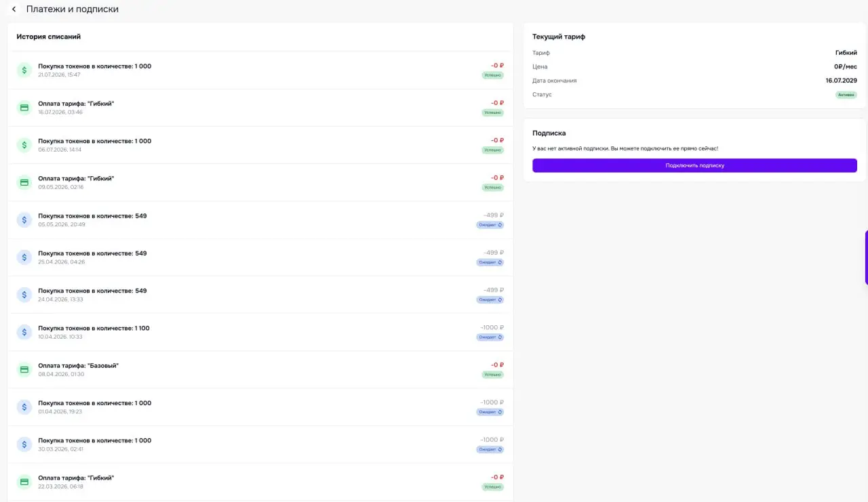Click Ожидает badge of 01.04.2026 purchase
The width and height of the screenshot is (868, 502).
pos(490,412)
